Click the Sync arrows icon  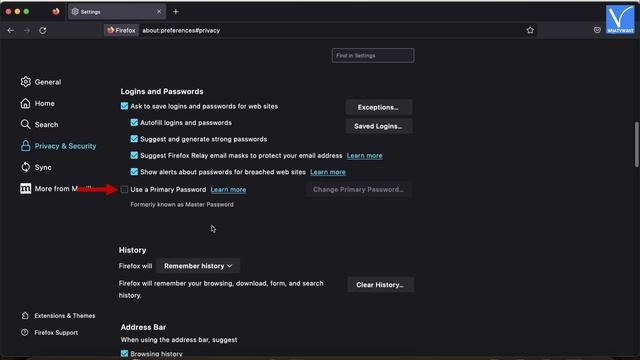pos(25,167)
